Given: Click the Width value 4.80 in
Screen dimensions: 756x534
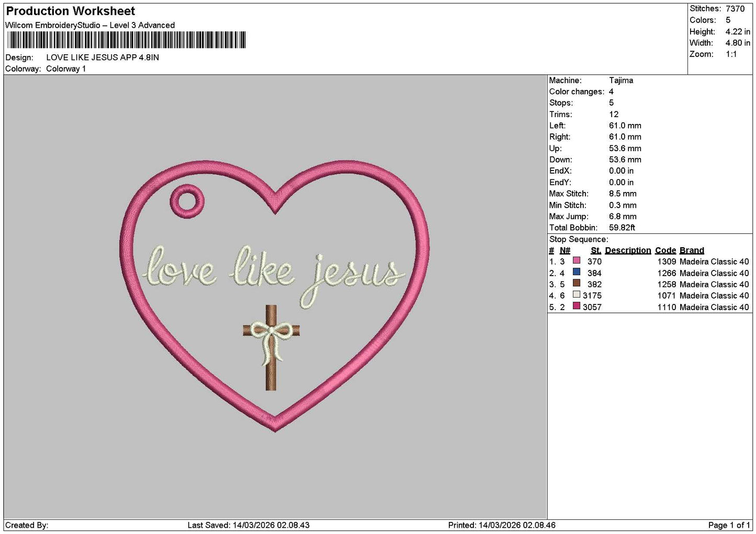Looking at the screenshot, I should point(738,43).
